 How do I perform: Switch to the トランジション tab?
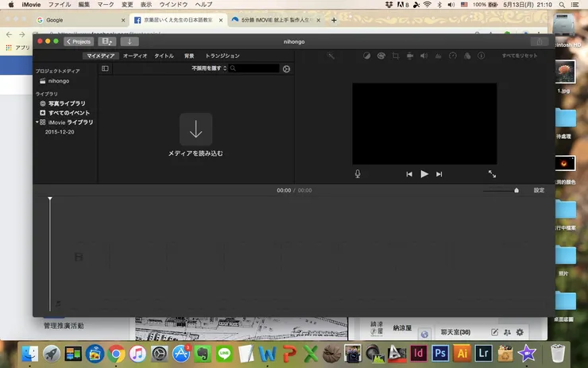(x=222, y=56)
